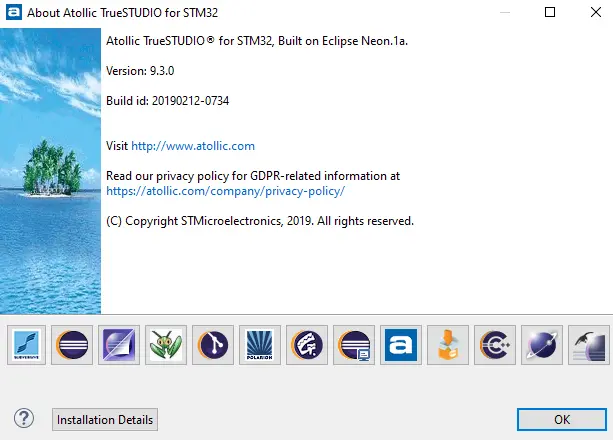Click the tropical island splash image
This screenshot has width=613, height=440.
click(50, 171)
